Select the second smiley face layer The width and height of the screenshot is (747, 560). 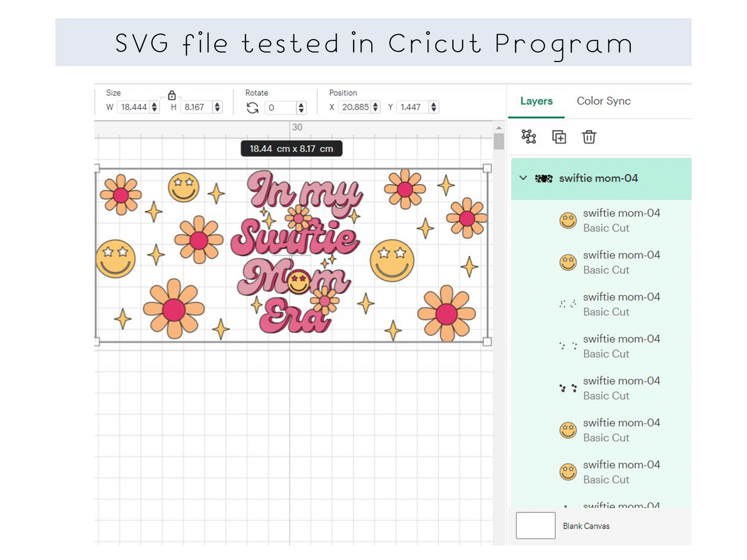click(x=620, y=262)
